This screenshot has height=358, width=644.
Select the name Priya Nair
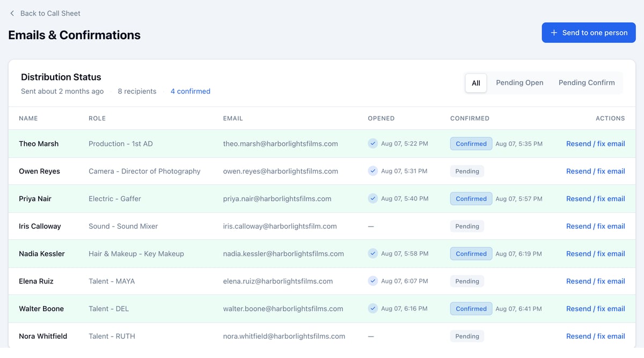[x=35, y=199]
